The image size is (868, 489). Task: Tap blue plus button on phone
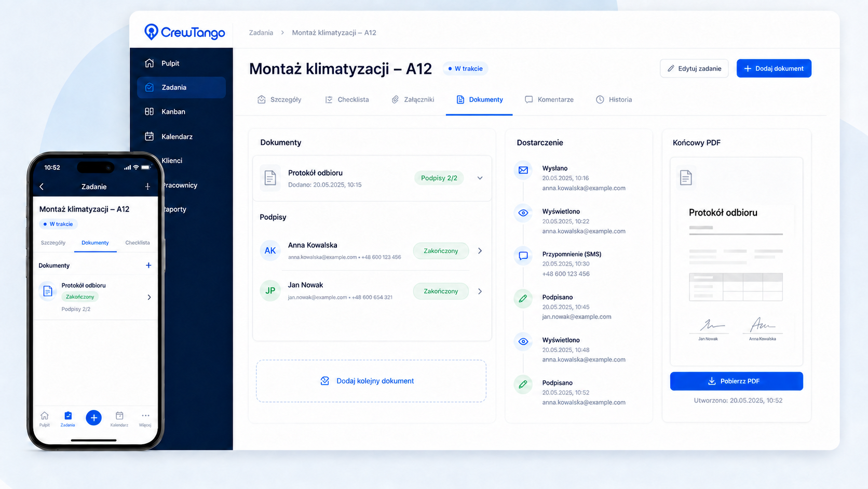[93, 418]
